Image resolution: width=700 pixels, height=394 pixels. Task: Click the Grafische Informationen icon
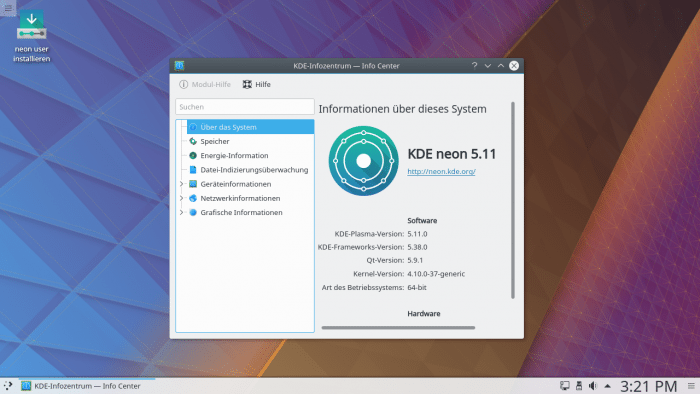193,212
